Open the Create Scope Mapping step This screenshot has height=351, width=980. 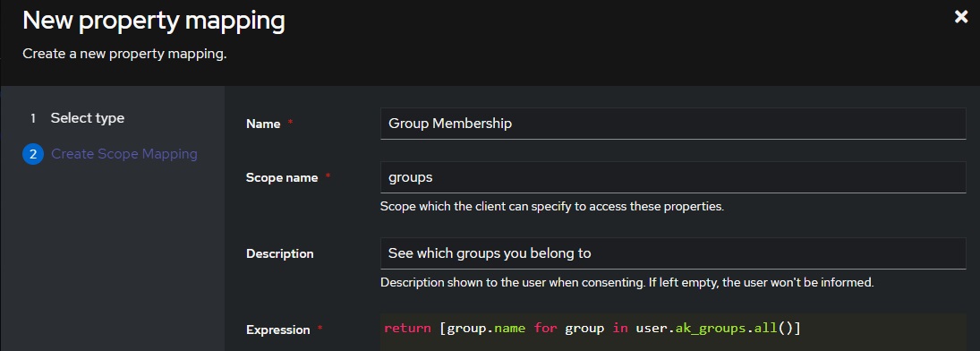click(124, 154)
